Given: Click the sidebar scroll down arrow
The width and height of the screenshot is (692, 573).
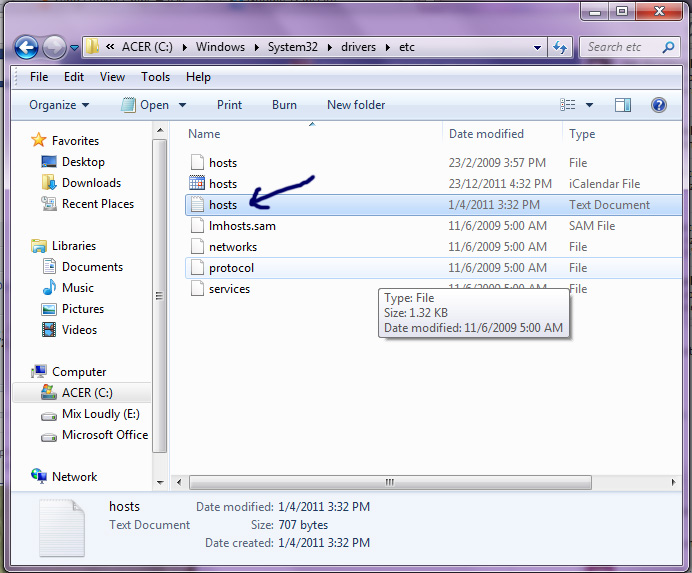Looking at the screenshot, I should 160,483.
